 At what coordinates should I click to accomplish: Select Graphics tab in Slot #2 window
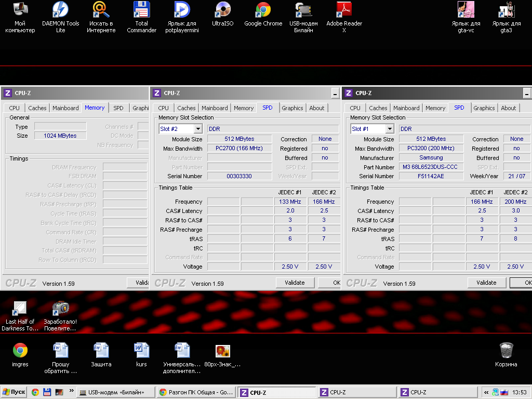pyautogui.click(x=292, y=108)
